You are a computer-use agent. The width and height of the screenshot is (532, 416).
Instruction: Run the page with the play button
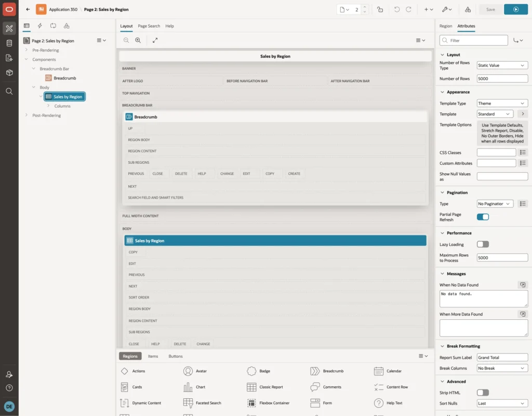(x=516, y=9)
